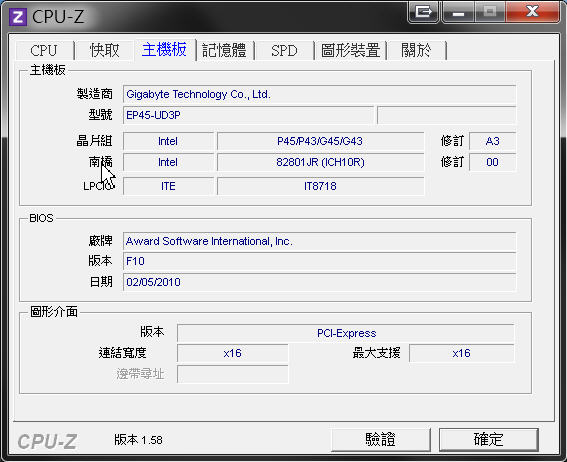
Task: Click the 型號 label
Action: [x=101, y=115]
